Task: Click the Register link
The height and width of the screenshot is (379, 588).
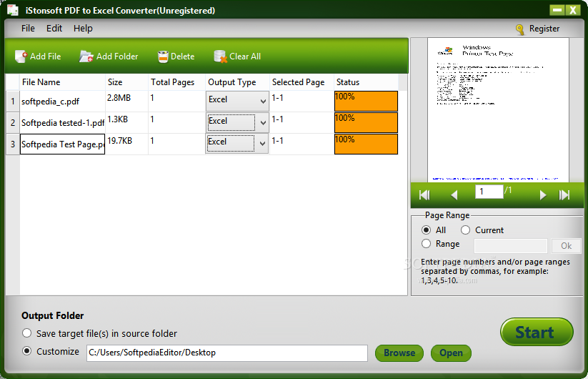Action: point(544,29)
